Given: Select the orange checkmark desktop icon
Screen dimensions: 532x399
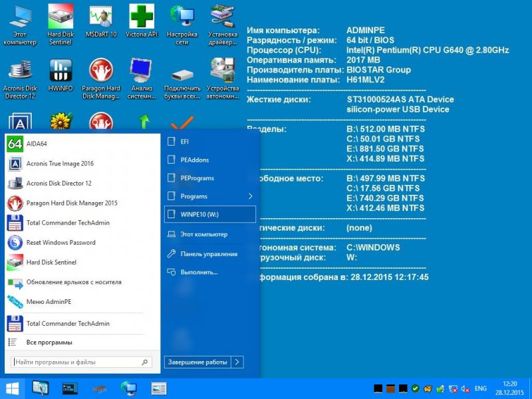Looking at the screenshot, I should click(182, 122).
